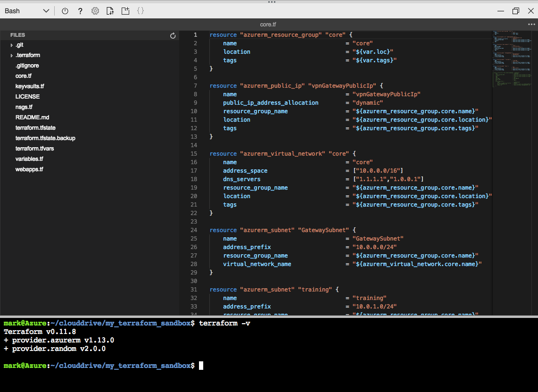Image resolution: width=538 pixels, height=392 pixels.
Task: Click "vpnGatewayPublicIp" name value on line 8
Action: tap(387, 94)
